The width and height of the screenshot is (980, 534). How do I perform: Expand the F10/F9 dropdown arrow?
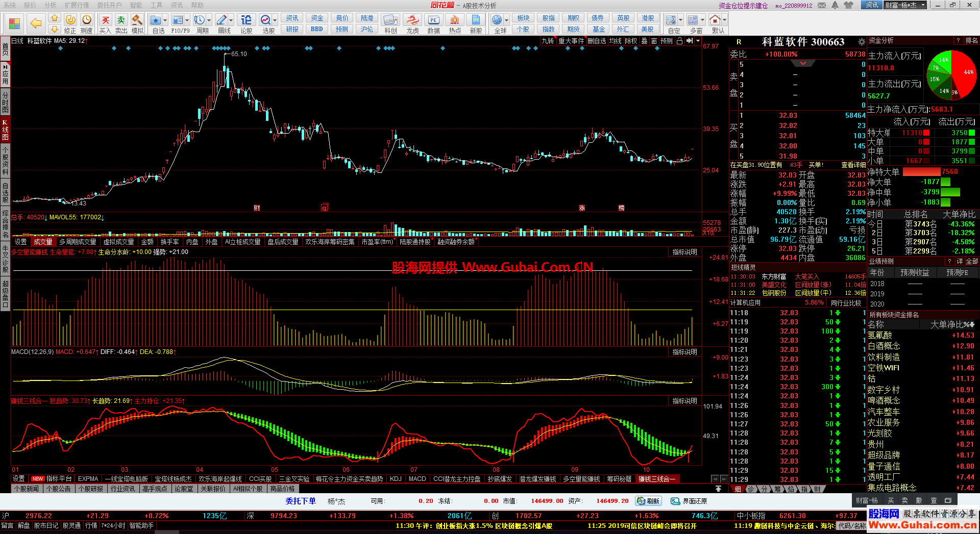pos(187,20)
